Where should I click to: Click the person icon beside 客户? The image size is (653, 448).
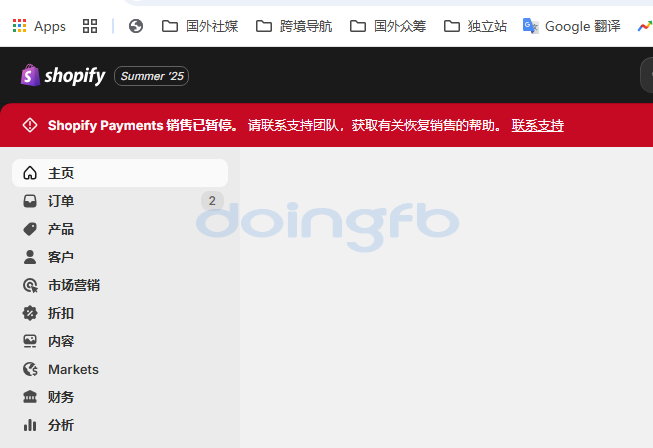pyautogui.click(x=30, y=257)
